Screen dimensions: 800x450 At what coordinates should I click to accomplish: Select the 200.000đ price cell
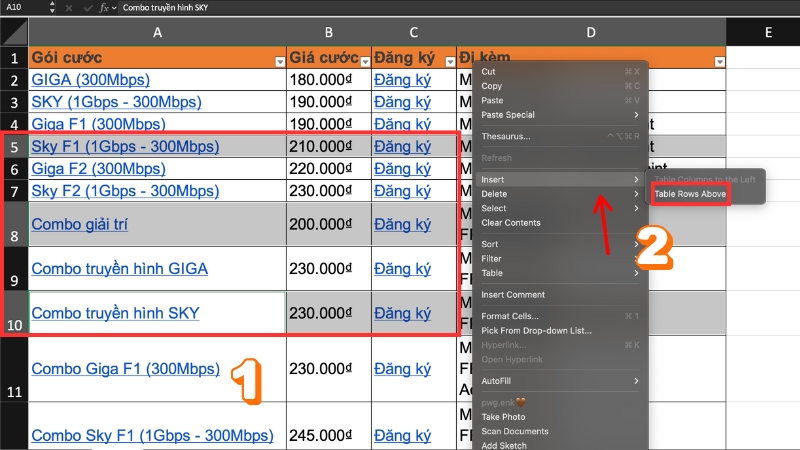pos(329,224)
